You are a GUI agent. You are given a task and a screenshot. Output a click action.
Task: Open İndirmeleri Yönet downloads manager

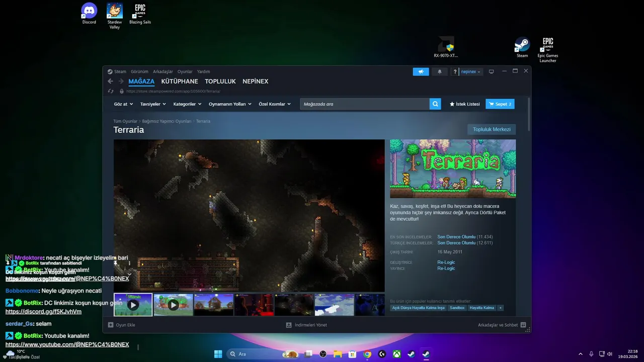(x=306, y=325)
